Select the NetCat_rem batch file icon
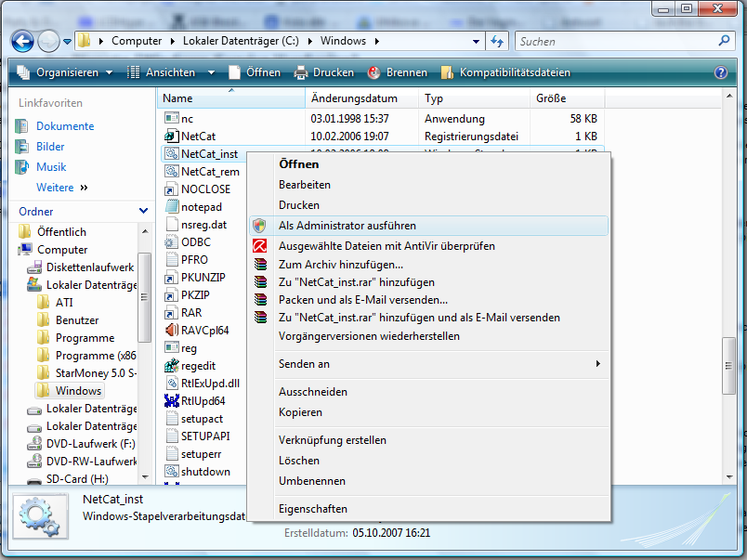 pos(172,171)
